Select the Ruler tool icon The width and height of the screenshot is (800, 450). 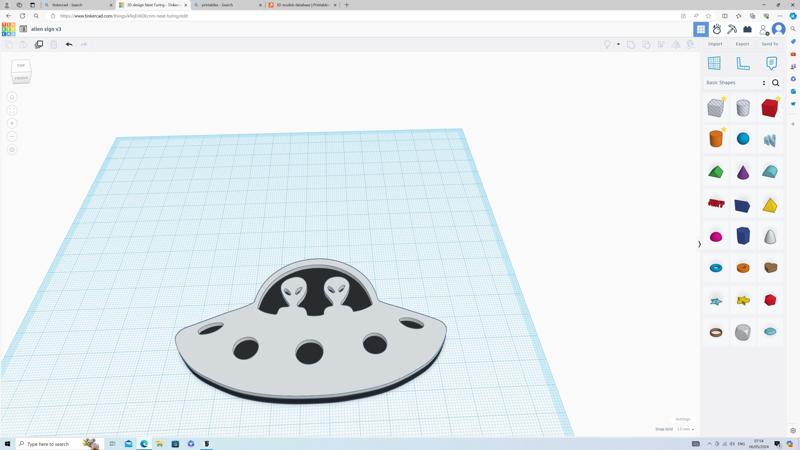743,63
